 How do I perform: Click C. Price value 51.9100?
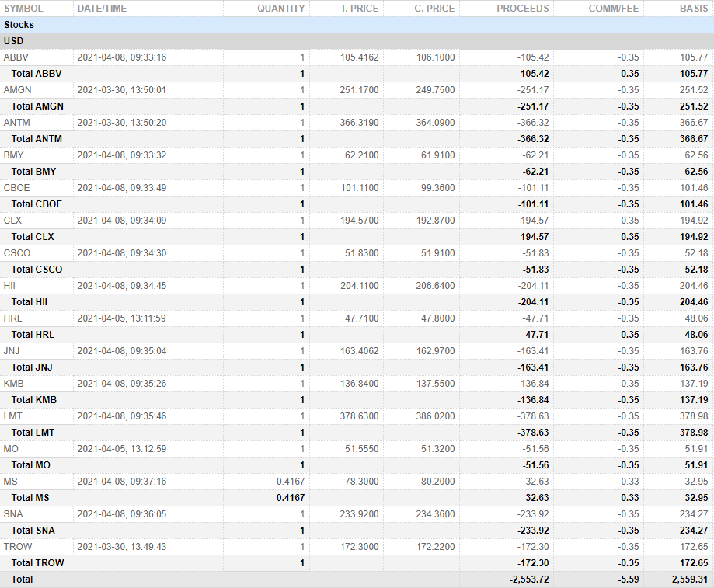(437, 253)
